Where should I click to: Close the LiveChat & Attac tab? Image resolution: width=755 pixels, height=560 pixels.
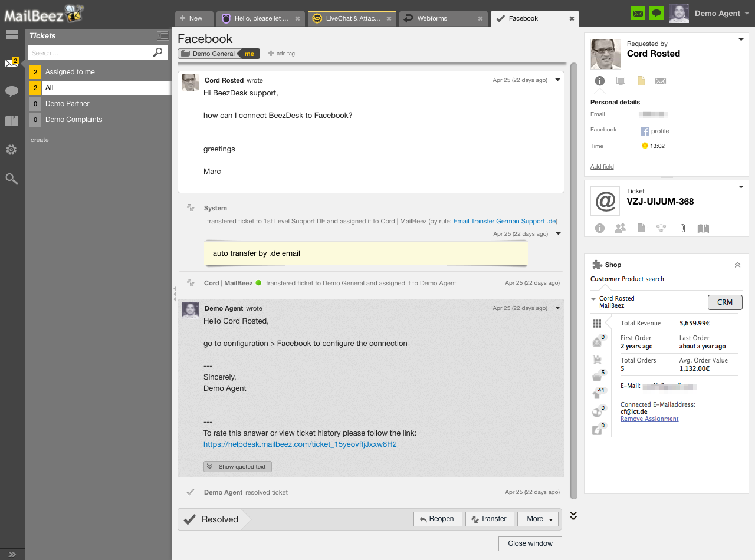389,19
